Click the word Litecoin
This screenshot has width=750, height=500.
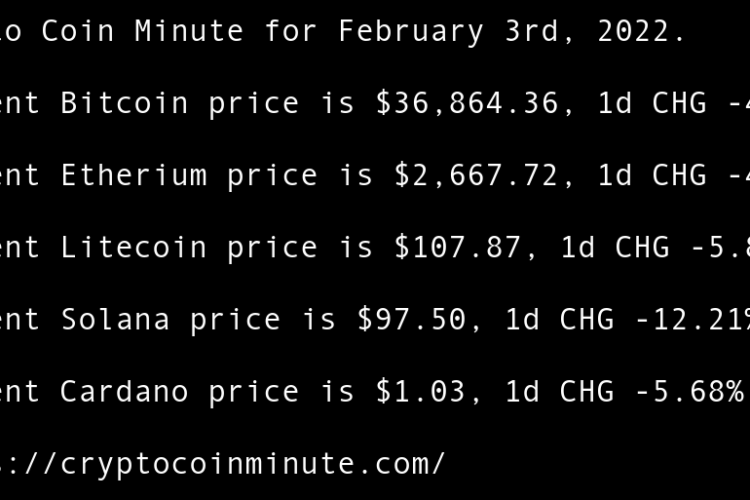pyautogui.click(x=134, y=247)
